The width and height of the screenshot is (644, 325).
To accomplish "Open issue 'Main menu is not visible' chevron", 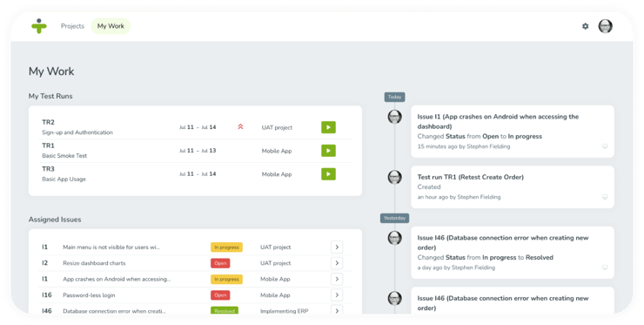I will tap(337, 247).
